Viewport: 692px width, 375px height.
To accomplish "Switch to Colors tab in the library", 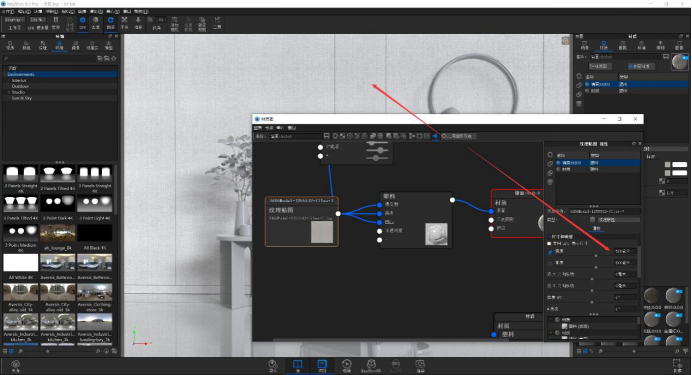I will coord(26,45).
